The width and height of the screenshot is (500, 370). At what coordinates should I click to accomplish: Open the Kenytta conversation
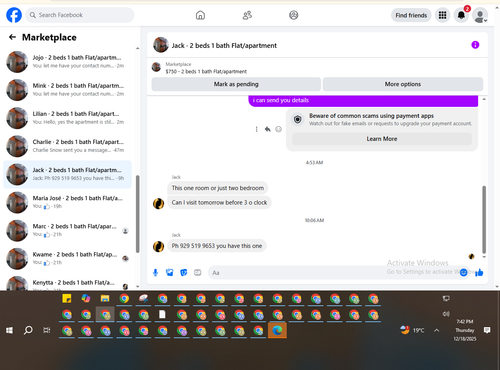click(x=67, y=283)
